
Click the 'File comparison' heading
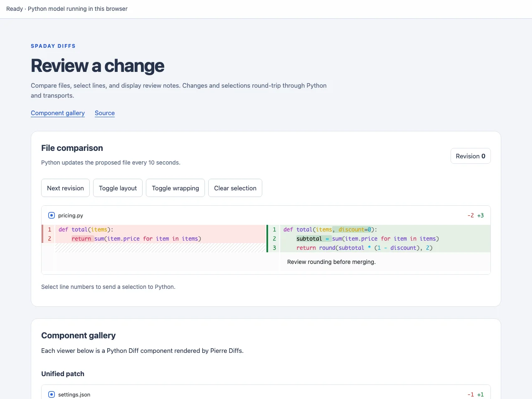72,148
